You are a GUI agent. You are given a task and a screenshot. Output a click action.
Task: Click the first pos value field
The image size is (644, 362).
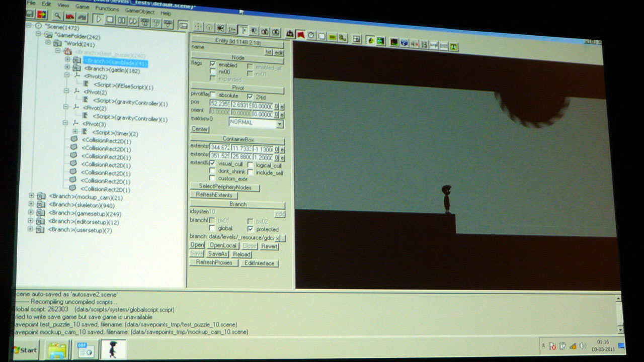(220, 104)
